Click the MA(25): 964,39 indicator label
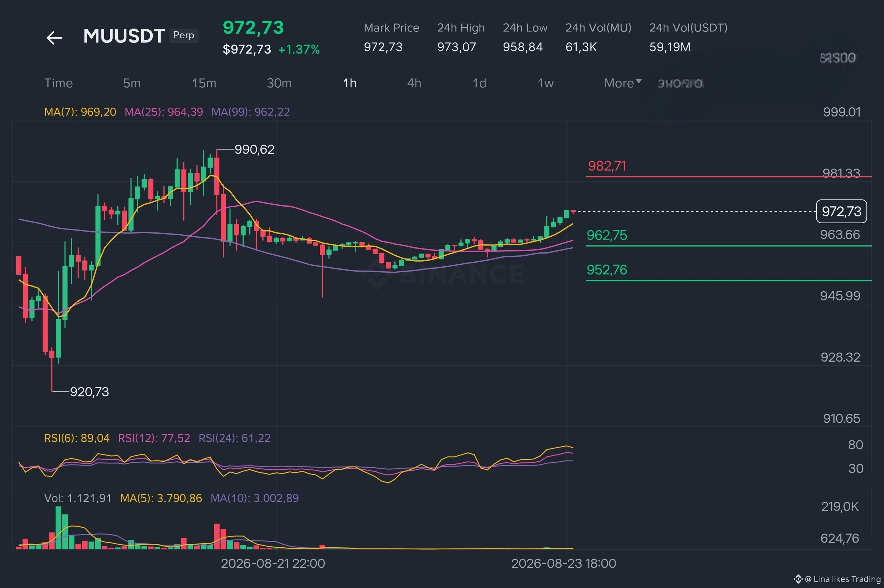This screenshot has height=588, width=884. tap(164, 112)
